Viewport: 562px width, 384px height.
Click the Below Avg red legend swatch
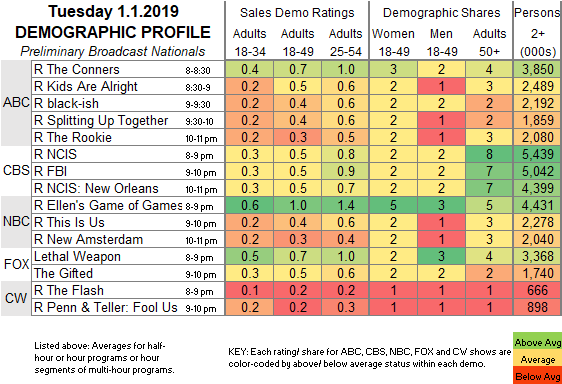pyautogui.click(x=537, y=375)
